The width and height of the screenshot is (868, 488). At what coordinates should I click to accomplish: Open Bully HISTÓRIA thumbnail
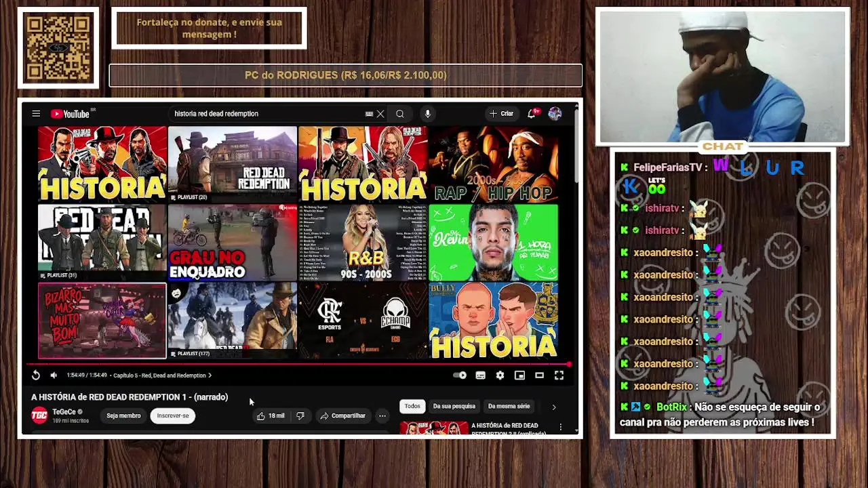pos(493,321)
